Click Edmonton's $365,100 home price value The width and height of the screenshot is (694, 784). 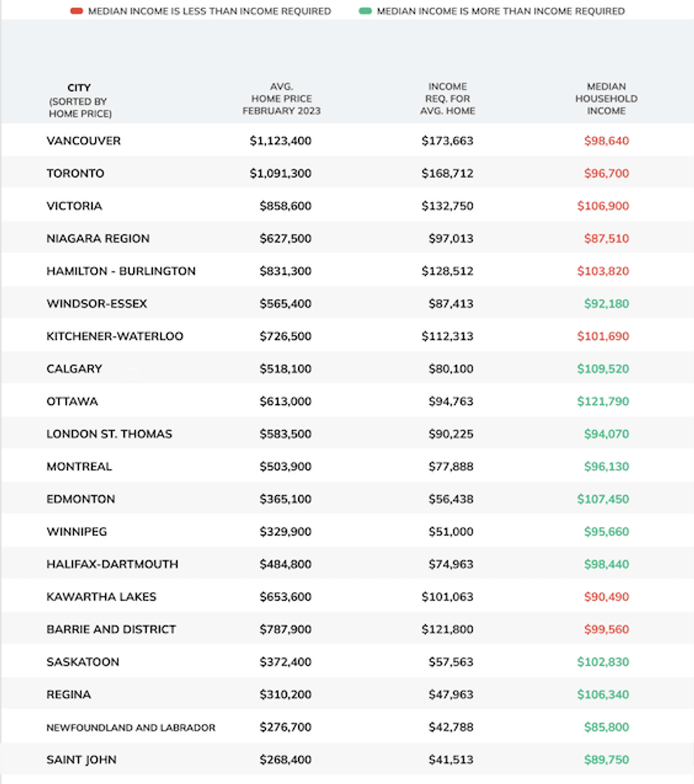pos(285,499)
